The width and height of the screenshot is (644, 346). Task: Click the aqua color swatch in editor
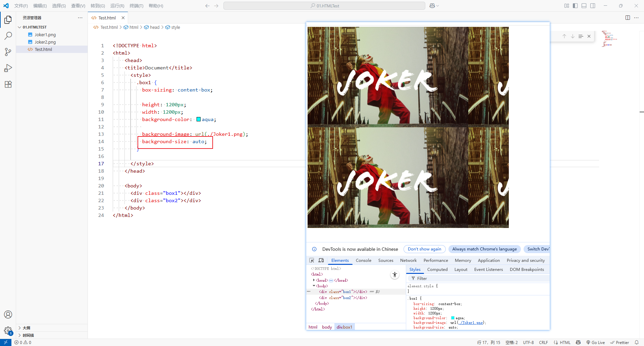click(199, 119)
